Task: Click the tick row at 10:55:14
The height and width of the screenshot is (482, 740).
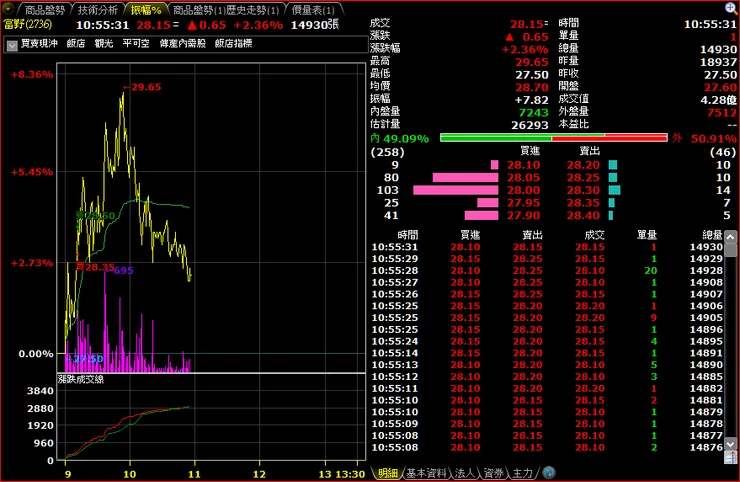Action: [547, 353]
